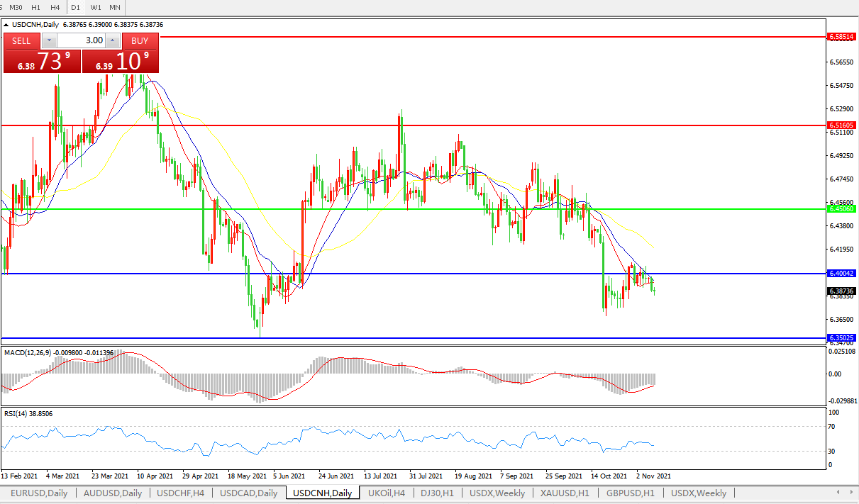Select the D1 daily timeframe
The height and width of the screenshot is (504, 859).
pyautogui.click(x=75, y=7)
